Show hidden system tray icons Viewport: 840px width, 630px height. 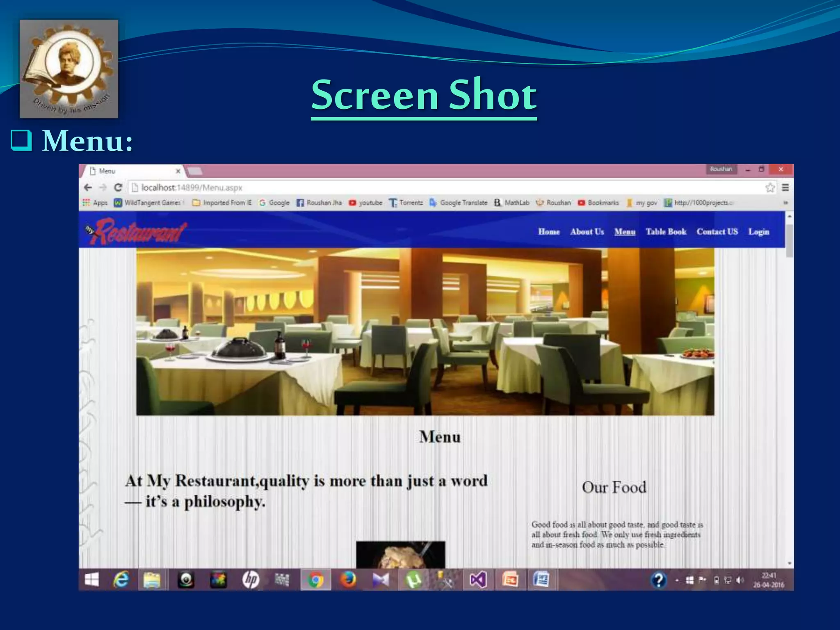tap(677, 580)
